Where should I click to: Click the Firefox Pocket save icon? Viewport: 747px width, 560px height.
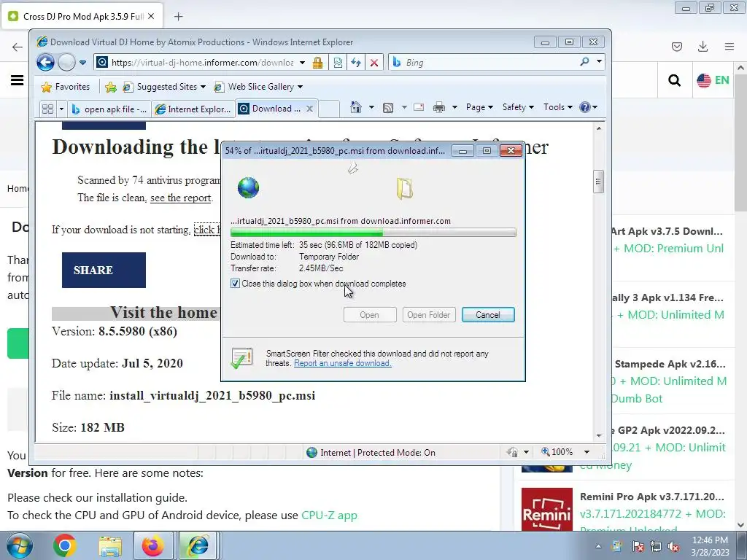point(676,46)
